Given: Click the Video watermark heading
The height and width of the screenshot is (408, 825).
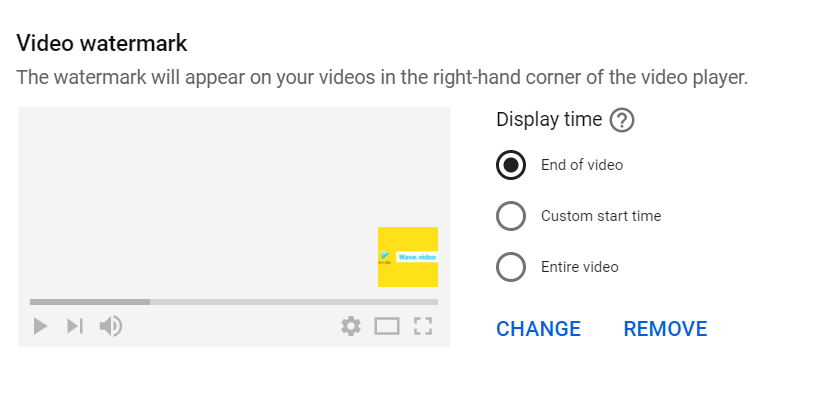Looking at the screenshot, I should (102, 44).
